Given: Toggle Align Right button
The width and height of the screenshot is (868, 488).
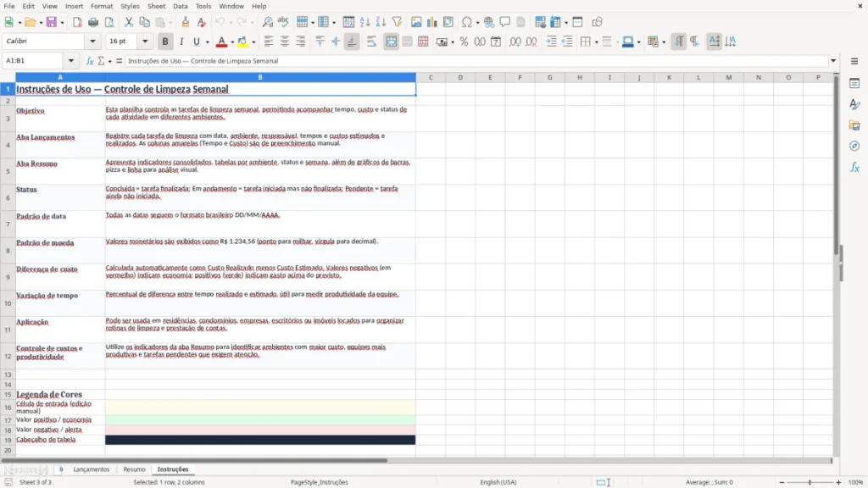Looking at the screenshot, I should tap(301, 42).
